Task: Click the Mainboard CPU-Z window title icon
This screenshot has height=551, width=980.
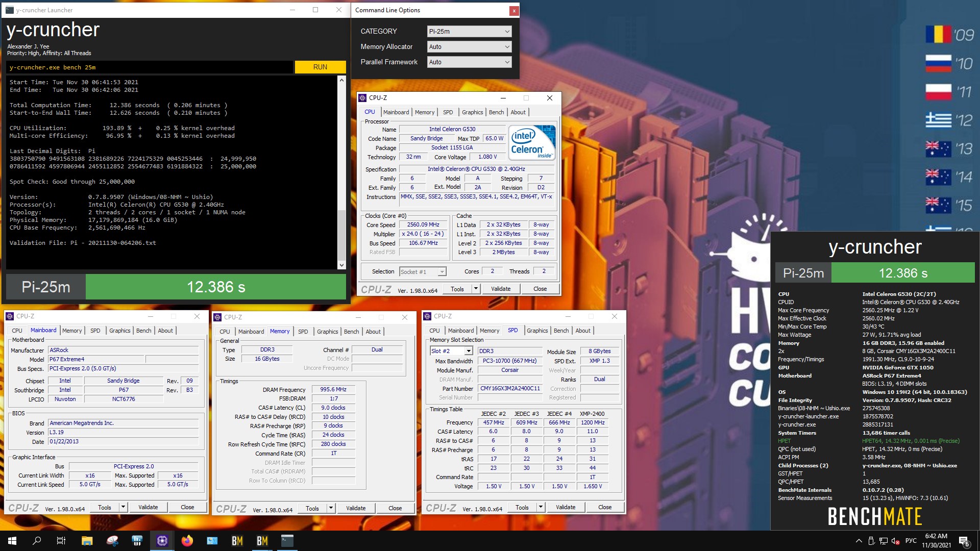Action: pyautogui.click(x=10, y=316)
